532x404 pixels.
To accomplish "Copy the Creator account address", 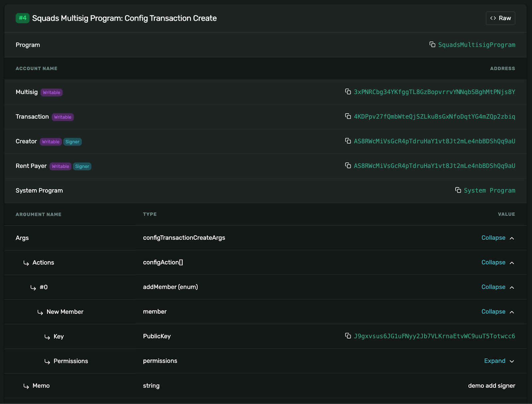I will pos(348,141).
